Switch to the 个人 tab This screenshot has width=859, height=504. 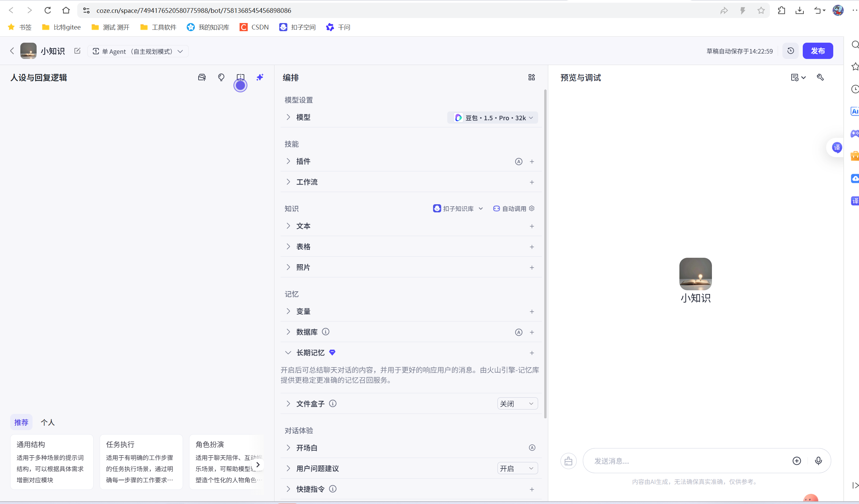(x=47, y=422)
